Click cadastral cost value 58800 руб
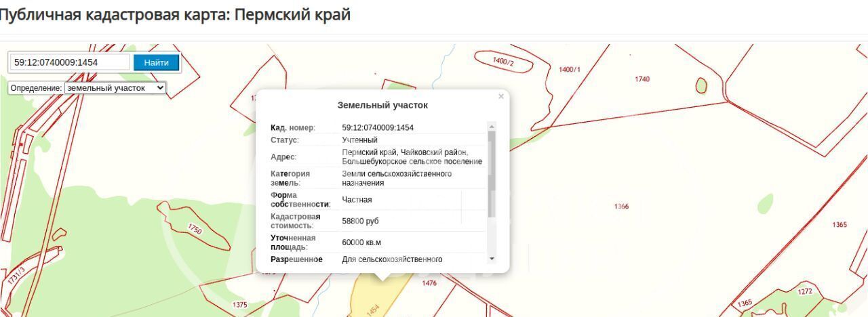Screen dimensions: 868x317 tap(360, 221)
